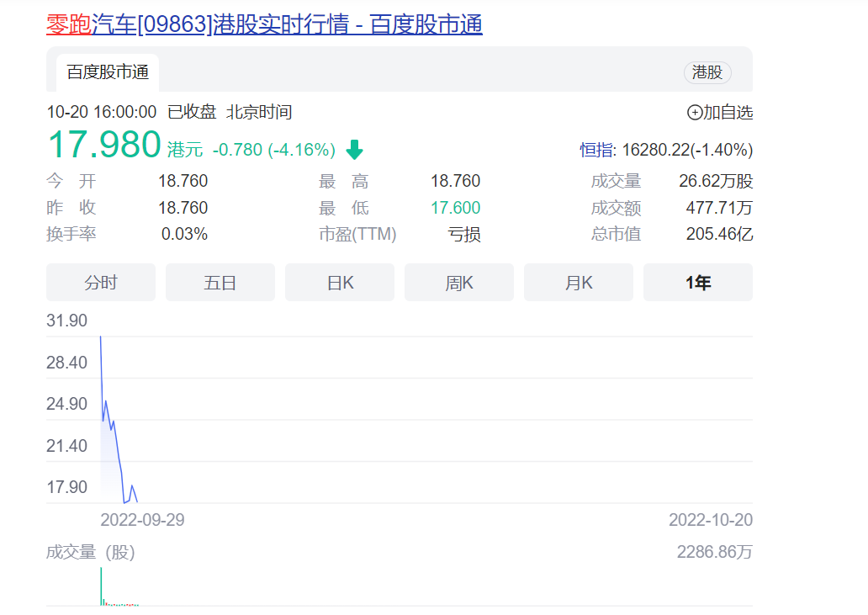Click the 成交额 value 477.71万
This screenshot has width=868, height=615.
[x=719, y=208]
